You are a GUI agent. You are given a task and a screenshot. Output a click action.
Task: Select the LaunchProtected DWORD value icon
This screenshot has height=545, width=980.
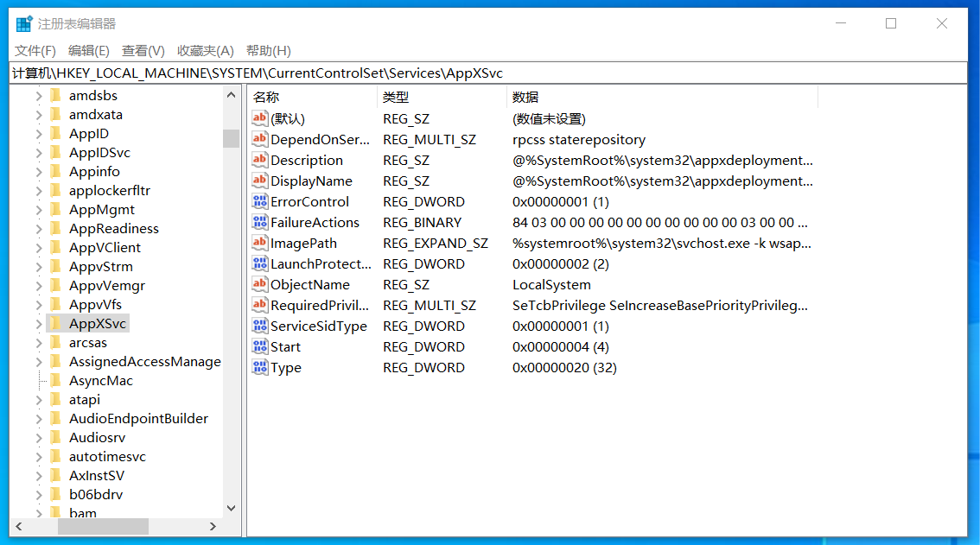coord(259,263)
